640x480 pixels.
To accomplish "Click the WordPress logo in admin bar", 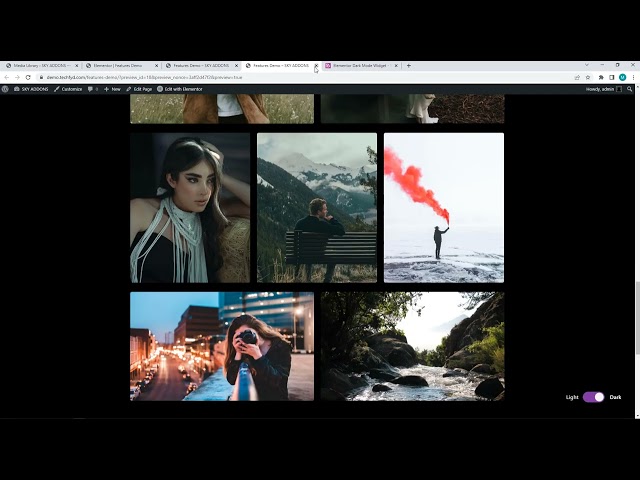I will (x=5, y=89).
